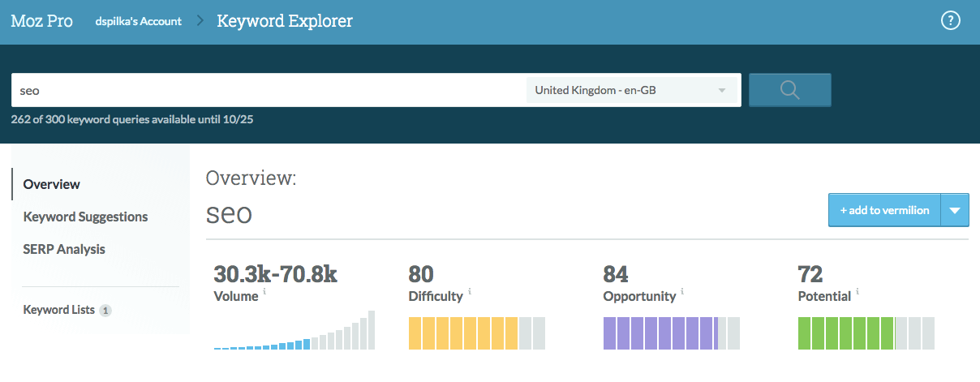Image resolution: width=980 pixels, height=382 pixels.
Task: Open Keyword Suggestions sidebar tab
Action: click(85, 217)
